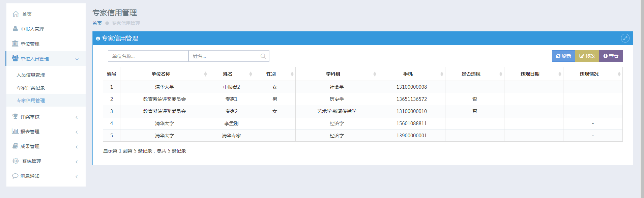Viewport: 644px width, 198px height.
Task: Click the page vertical scrollbar
Action: [642, 99]
